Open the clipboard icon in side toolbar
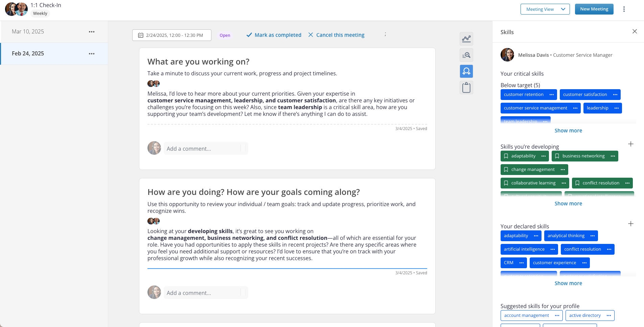This screenshot has height=327, width=644. pos(466,87)
